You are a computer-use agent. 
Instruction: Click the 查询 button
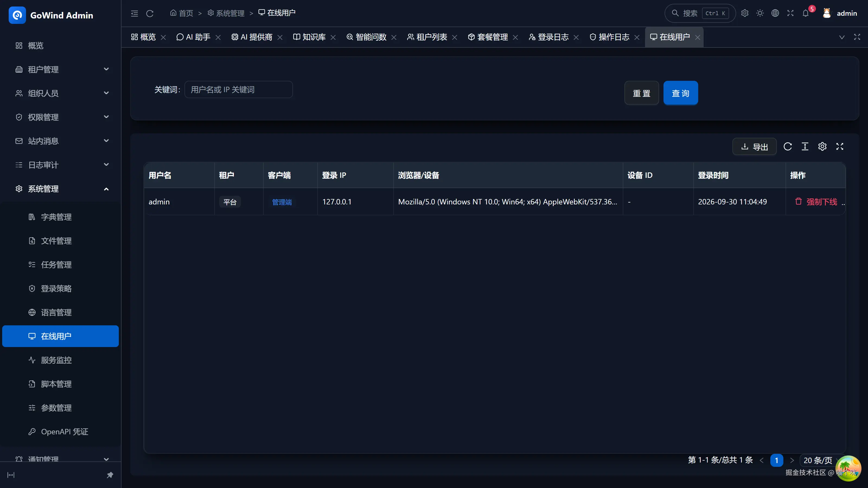coord(681,93)
